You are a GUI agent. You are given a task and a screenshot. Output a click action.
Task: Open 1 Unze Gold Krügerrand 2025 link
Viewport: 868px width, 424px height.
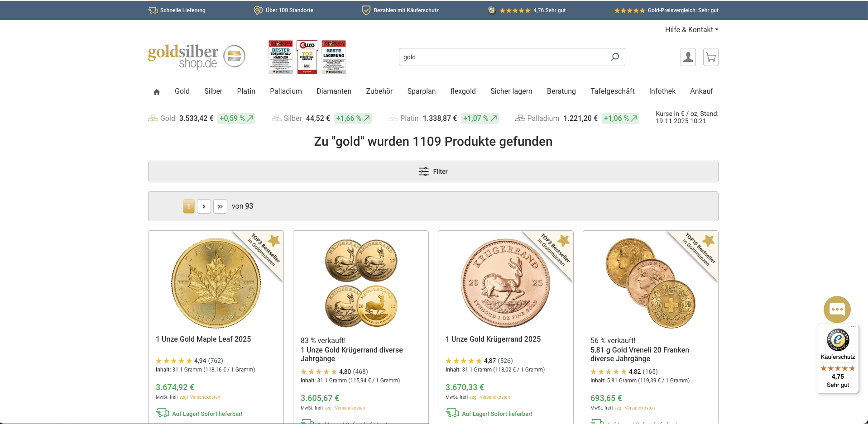[493, 339]
